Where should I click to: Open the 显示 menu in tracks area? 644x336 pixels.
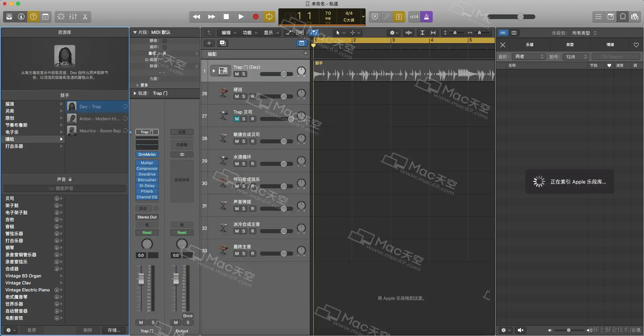pos(271,33)
